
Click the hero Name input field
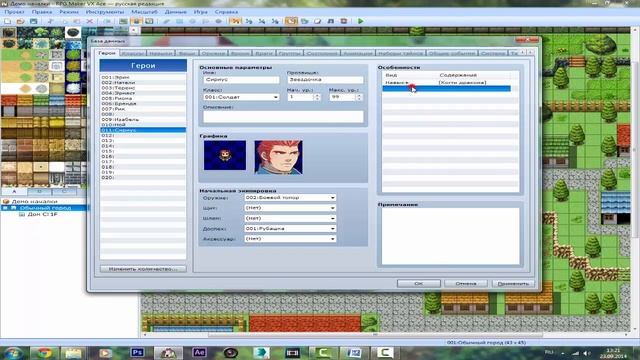(x=241, y=80)
